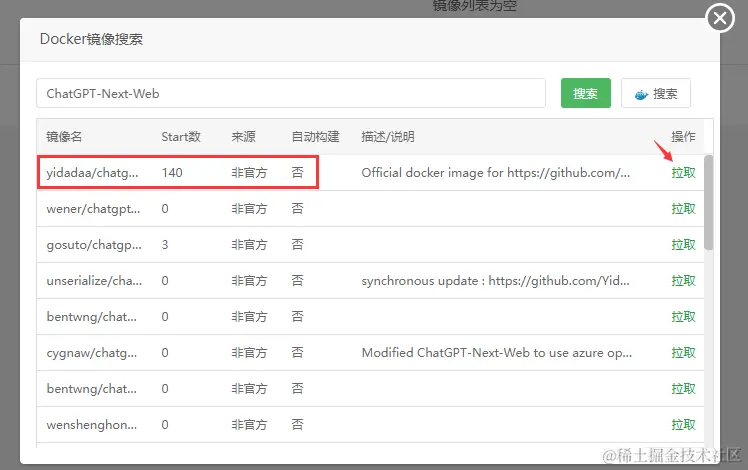The height and width of the screenshot is (470, 748).
Task: Pull the cygnaw/chatg... image
Action: coord(683,353)
